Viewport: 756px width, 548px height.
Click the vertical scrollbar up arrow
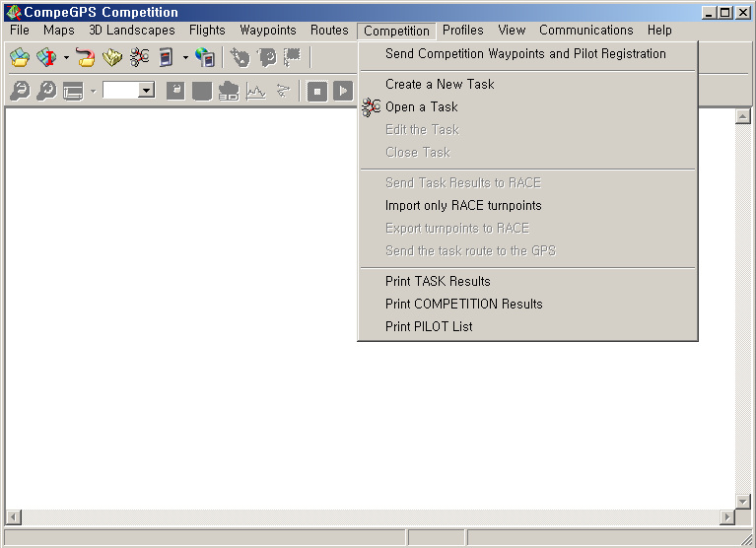click(x=742, y=116)
